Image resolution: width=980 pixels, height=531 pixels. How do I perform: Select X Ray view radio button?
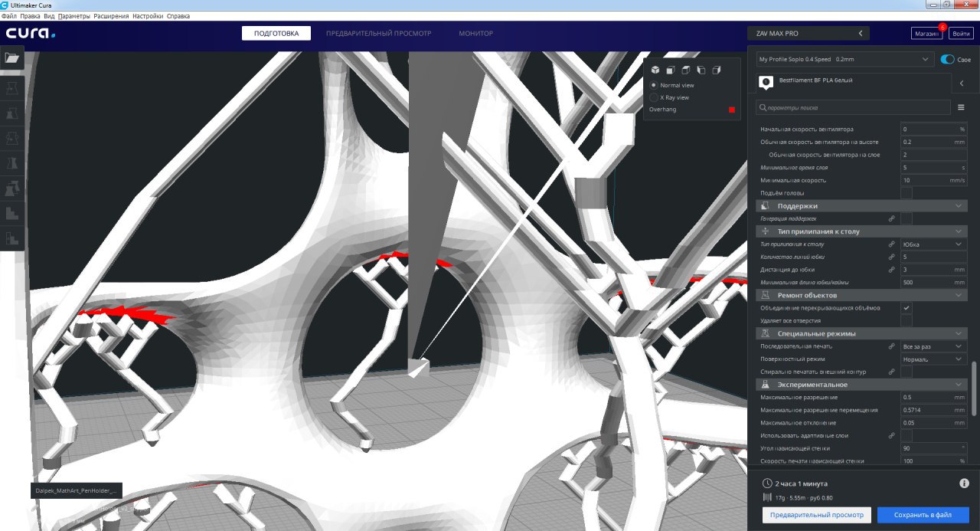653,97
